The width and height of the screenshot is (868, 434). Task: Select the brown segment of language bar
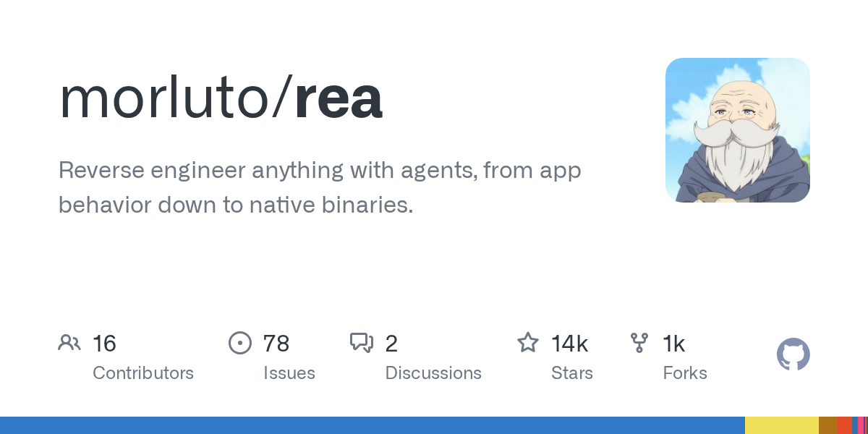click(828, 425)
